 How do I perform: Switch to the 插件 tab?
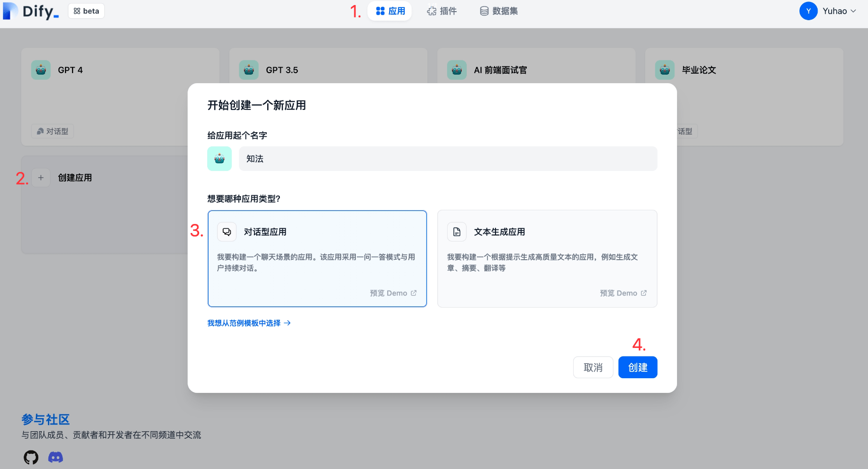(x=442, y=11)
